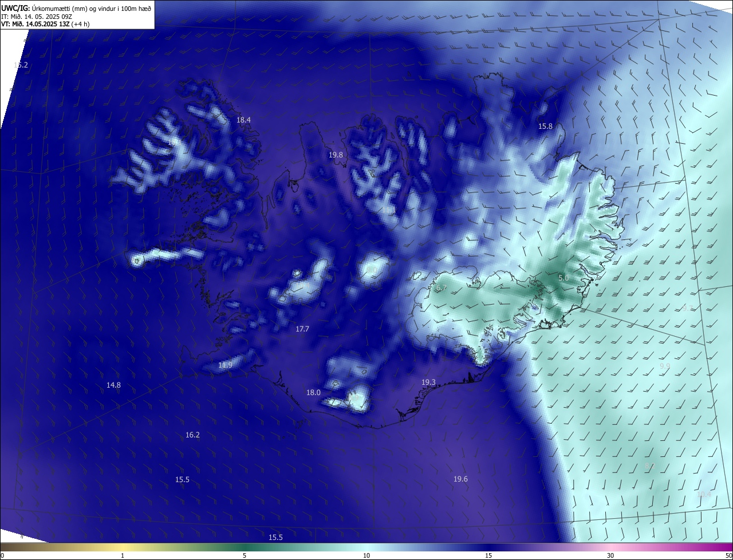Click the 5.0 value over the green area
This screenshot has height=560, width=733.
(563, 278)
